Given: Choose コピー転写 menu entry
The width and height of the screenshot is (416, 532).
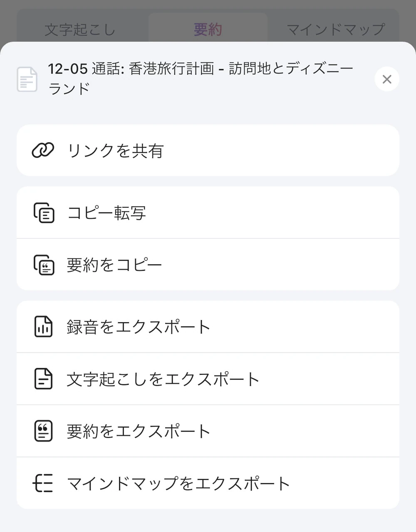Looking at the screenshot, I should (x=106, y=213).
